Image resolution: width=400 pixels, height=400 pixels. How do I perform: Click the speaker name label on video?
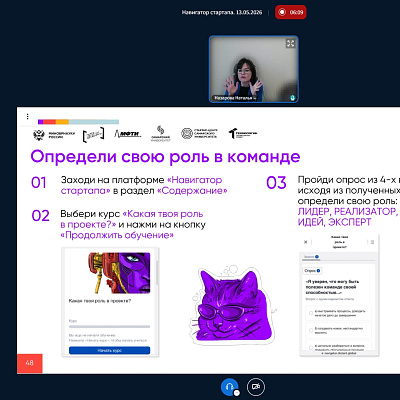point(235,98)
